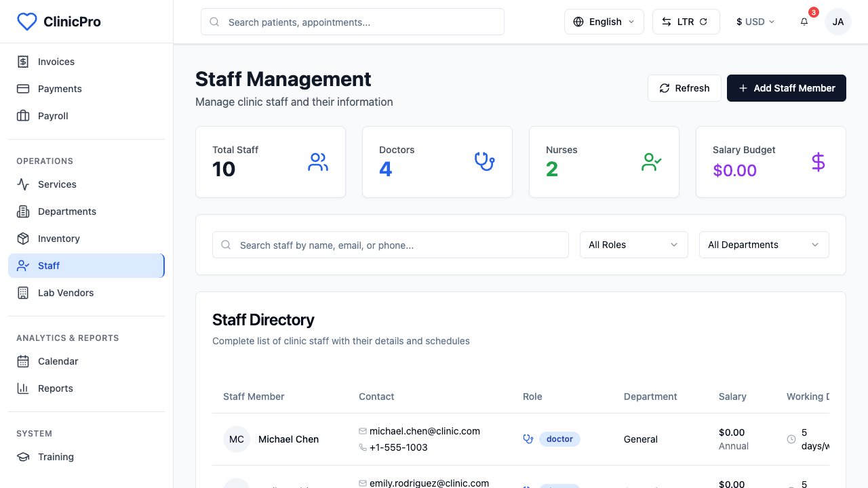
Task: Click the globe language icon
Action: click(x=578, y=22)
